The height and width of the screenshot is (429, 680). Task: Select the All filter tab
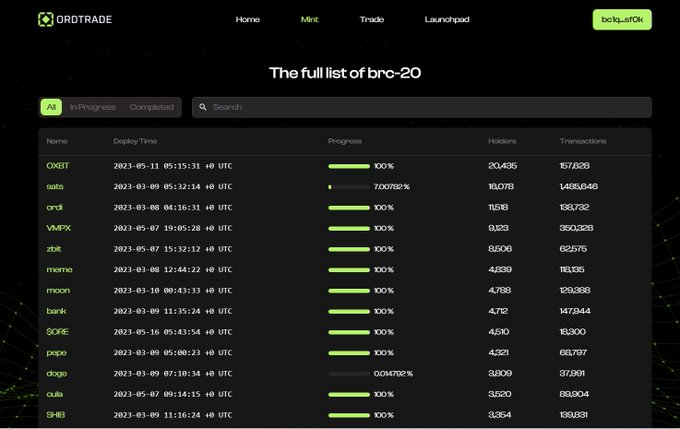pyautogui.click(x=51, y=107)
